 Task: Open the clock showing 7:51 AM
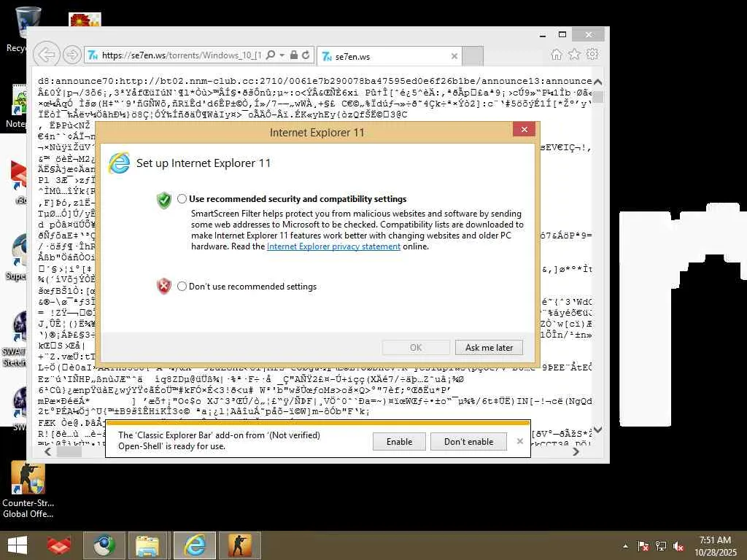[715, 545]
